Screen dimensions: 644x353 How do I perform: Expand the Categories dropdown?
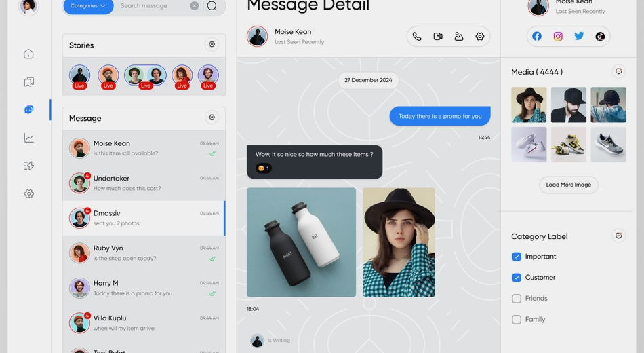tap(88, 6)
